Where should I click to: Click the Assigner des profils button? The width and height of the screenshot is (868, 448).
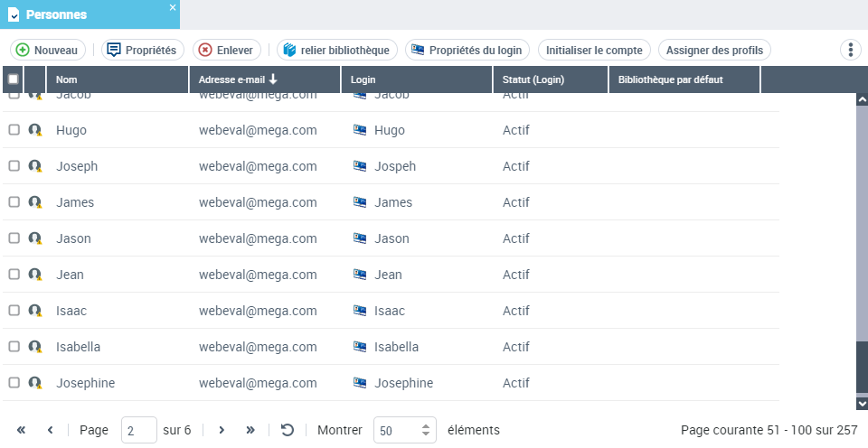click(x=714, y=50)
